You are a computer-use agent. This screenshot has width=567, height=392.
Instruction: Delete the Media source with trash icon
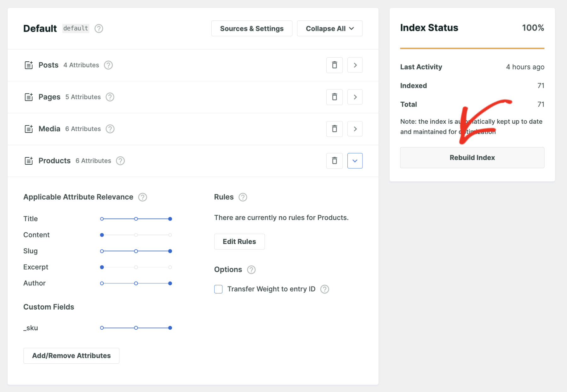(335, 129)
